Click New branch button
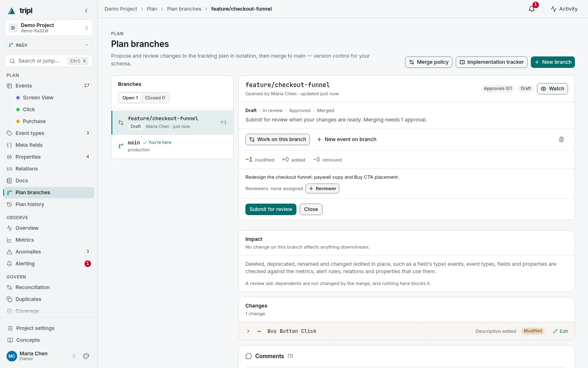The width and height of the screenshot is (588, 368). coord(552,62)
